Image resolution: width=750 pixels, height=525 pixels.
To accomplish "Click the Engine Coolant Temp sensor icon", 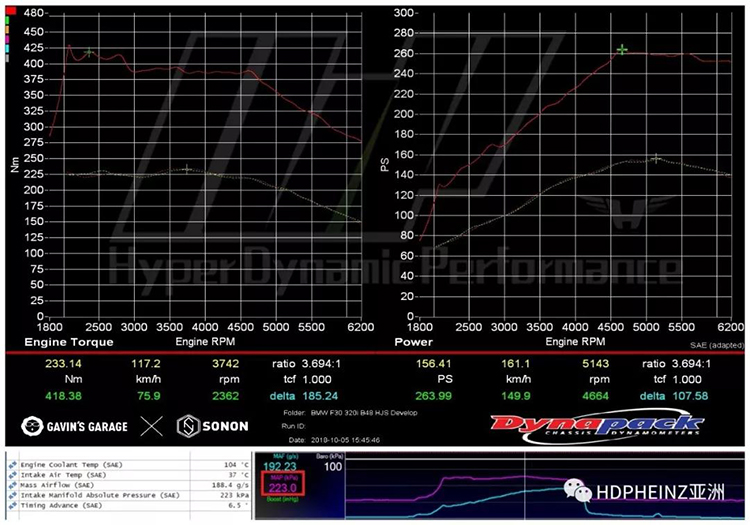I will coord(12,465).
